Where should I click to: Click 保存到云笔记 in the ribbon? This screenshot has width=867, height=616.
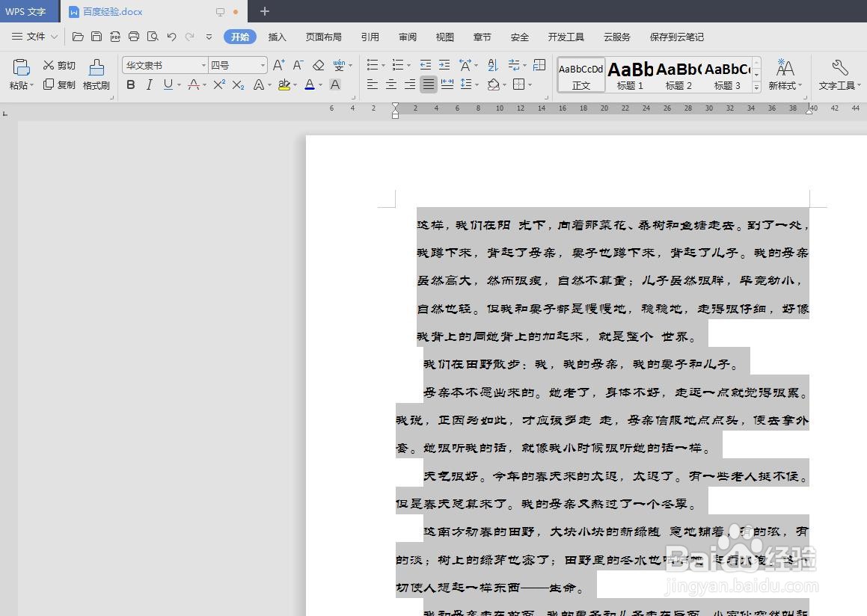pyautogui.click(x=676, y=36)
